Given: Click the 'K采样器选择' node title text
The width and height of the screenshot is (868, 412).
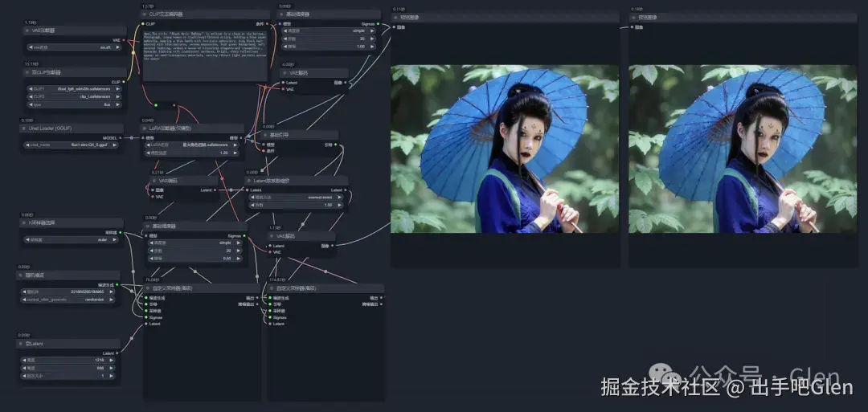Looking at the screenshot, I should point(42,223).
